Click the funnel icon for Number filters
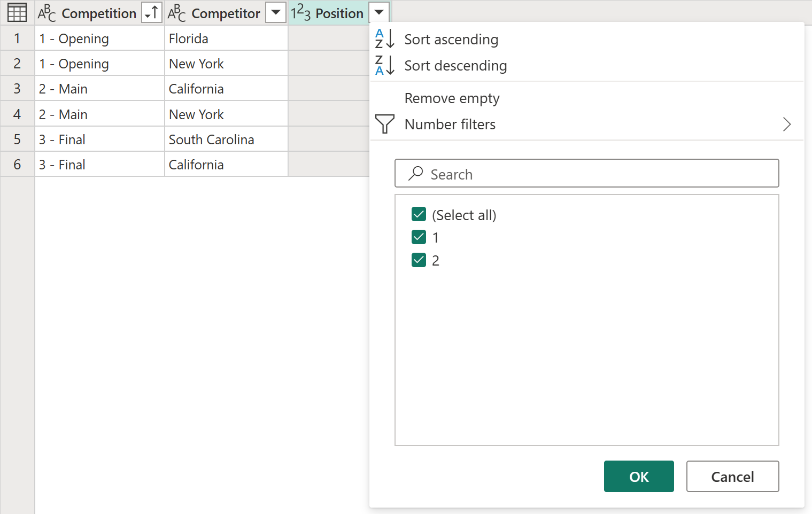Image resolution: width=812 pixels, height=514 pixels. click(385, 124)
